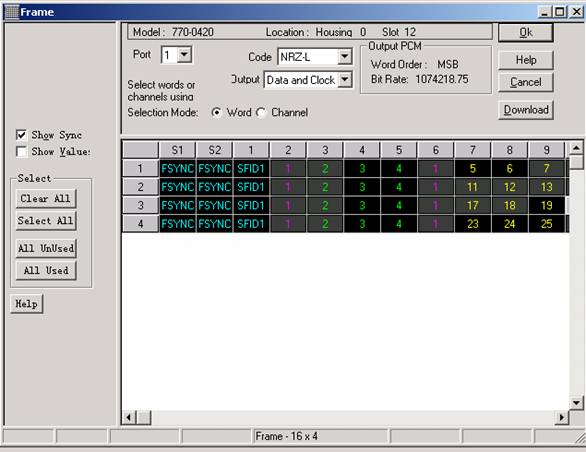586x452 pixels.
Task: Click the All UnUsed button
Action: [x=46, y=248]
